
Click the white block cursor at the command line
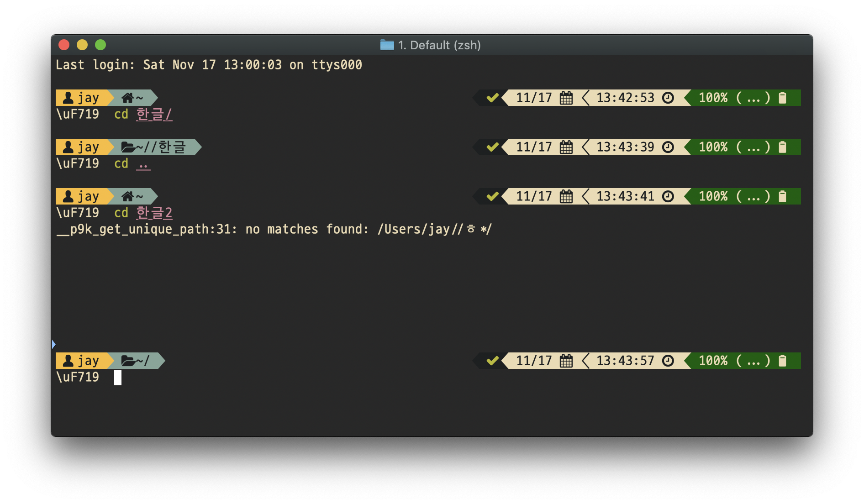pos(118,377)
